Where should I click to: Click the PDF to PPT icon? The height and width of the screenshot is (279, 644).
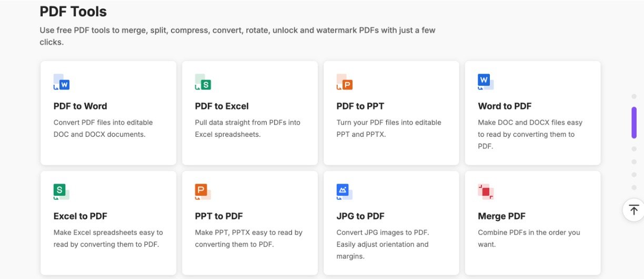345,82
